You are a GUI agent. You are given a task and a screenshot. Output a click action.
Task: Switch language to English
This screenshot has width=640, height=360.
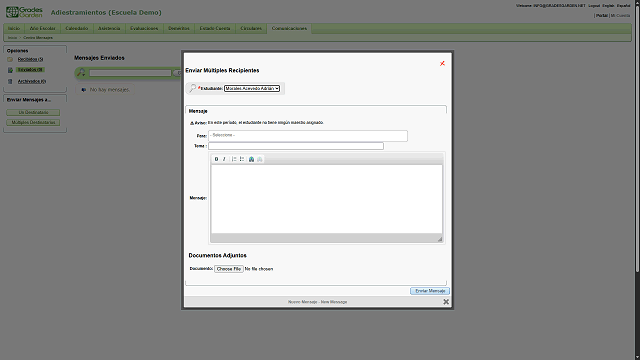608,6
